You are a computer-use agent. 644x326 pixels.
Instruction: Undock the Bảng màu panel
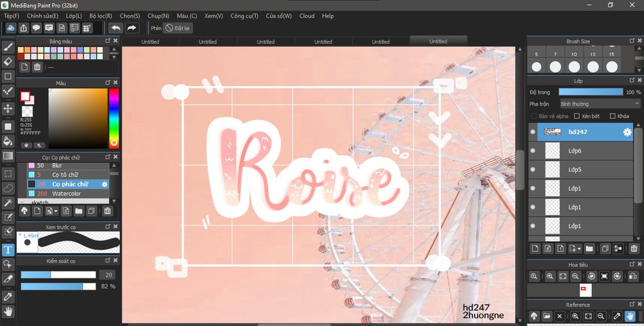108,41
